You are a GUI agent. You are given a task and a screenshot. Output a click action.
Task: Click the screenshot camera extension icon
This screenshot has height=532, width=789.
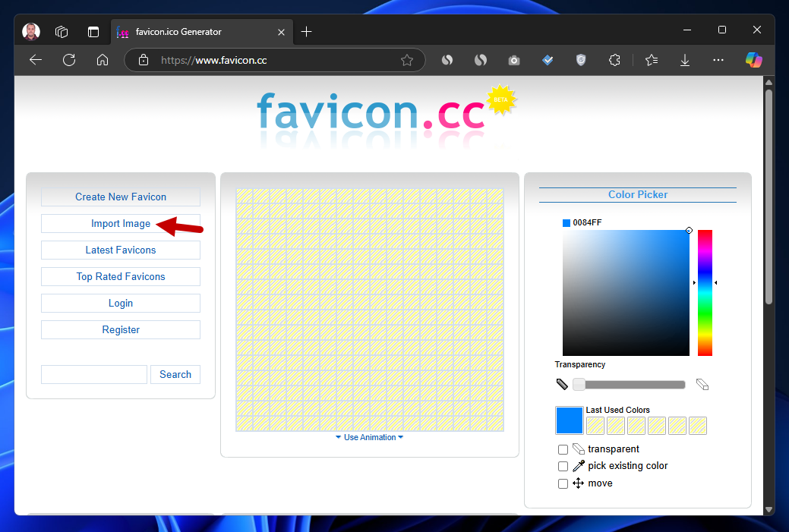click(514, 61)
